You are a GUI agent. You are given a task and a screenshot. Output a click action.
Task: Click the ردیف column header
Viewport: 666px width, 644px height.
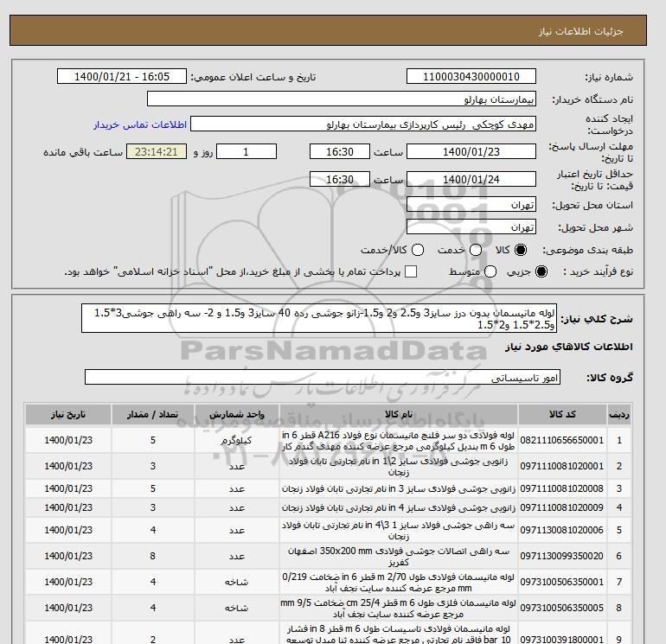[x=619, y=414]
